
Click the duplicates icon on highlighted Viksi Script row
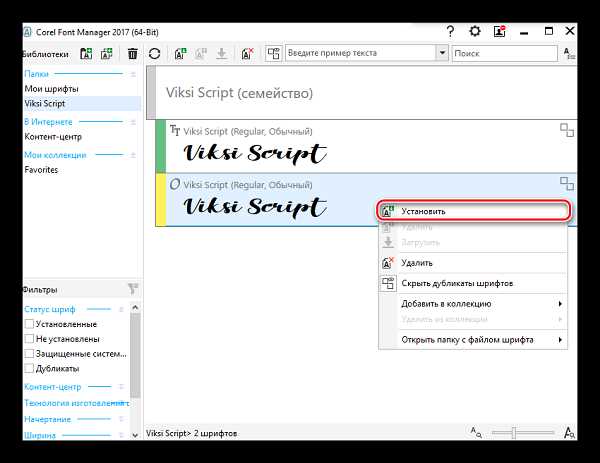tap(567, 183)
